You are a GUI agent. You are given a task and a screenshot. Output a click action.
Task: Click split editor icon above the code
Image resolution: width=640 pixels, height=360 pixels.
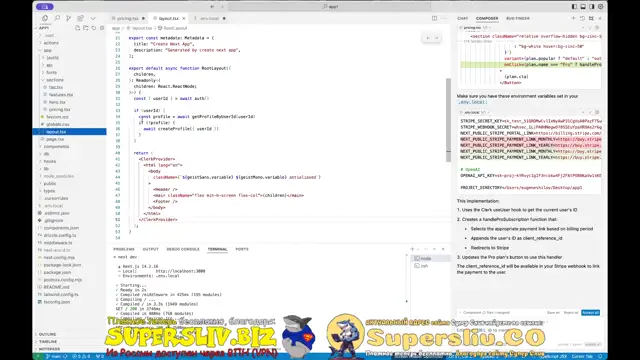click(x=434, y=18)
